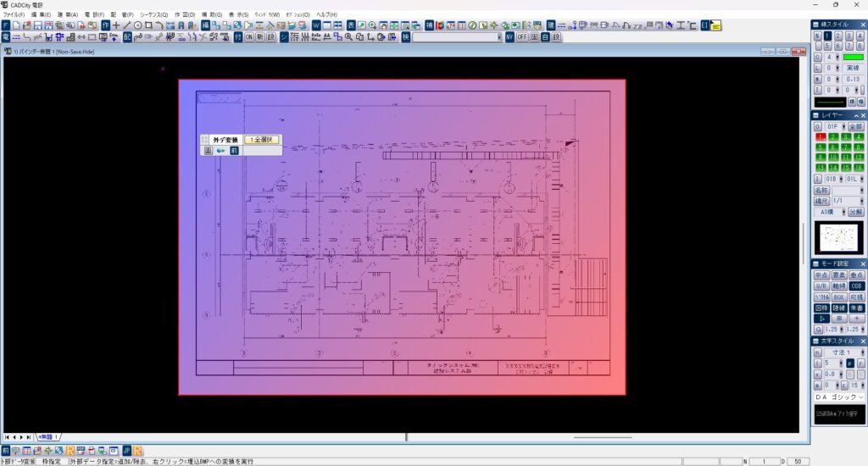Select the rectangle drawing tool
The height and width of the screenshot is (466, 868).
pos(148,25)
